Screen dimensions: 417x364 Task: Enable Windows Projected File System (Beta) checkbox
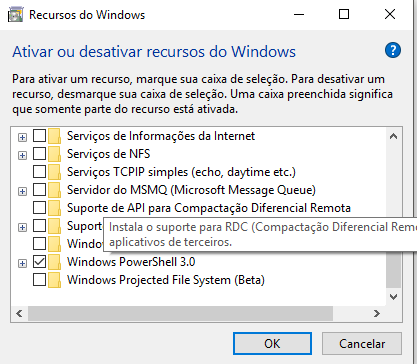[x=39, y=280]
